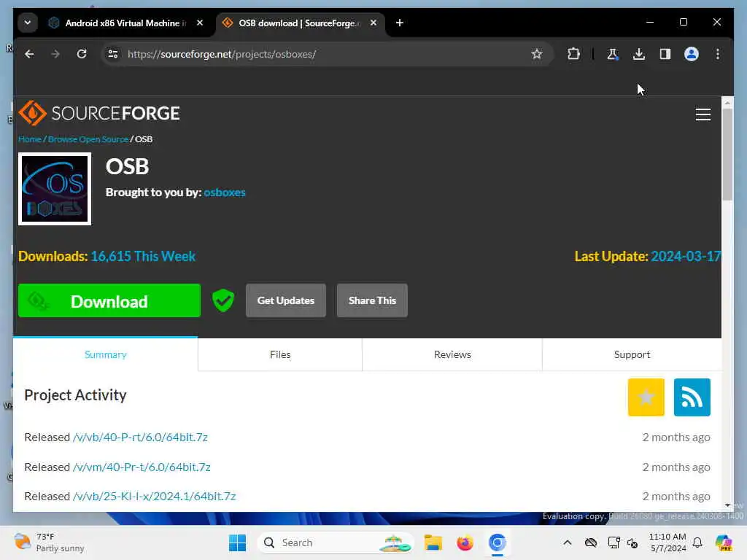747x560 pixels.
Task: Open SourceForge hamburger menu
Action: pos(703,114)
